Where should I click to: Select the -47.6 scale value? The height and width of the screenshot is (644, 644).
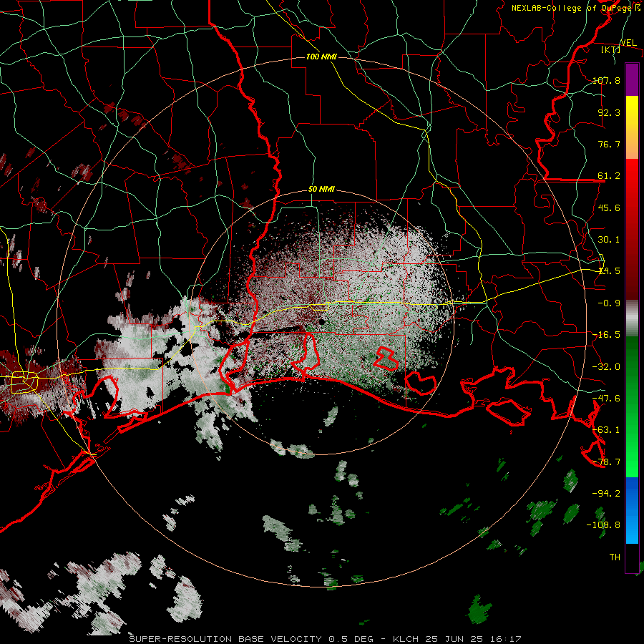(606, 399)
